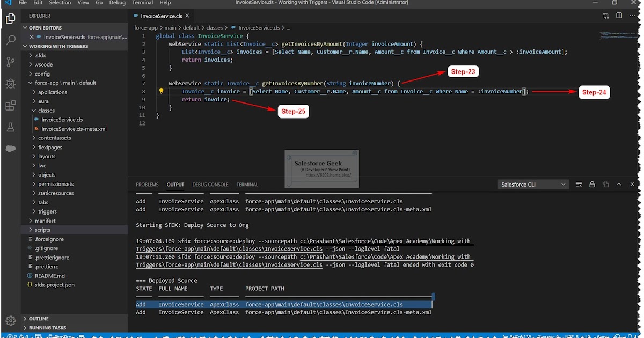This screenshot has width=644, height=338.
Task: Toggle the output scroll lock
Action: tap(592, 184)
